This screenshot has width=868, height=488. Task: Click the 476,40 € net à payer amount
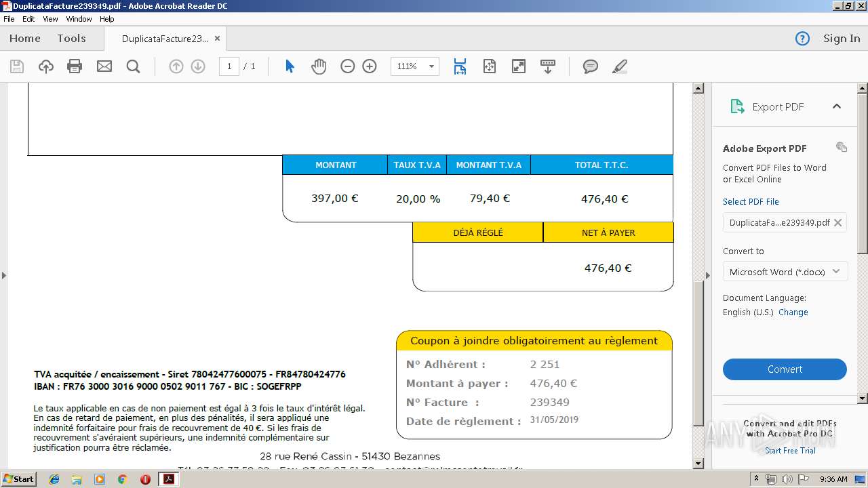coord(608,268)
